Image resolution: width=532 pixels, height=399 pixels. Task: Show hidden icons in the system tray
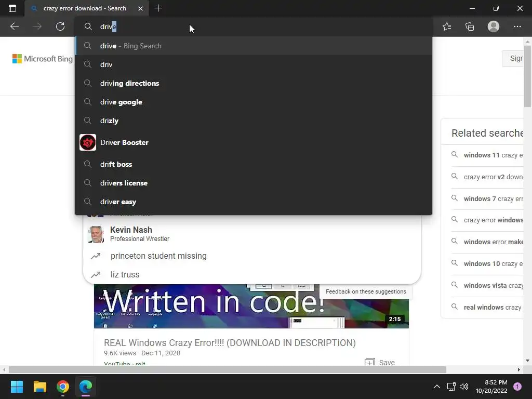tap(436, 387)
